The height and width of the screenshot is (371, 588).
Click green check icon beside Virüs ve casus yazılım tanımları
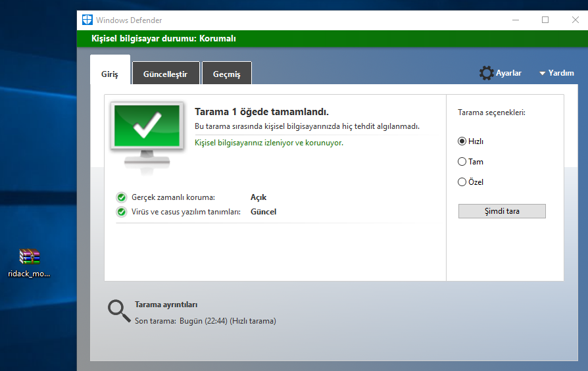coord(122,212)
